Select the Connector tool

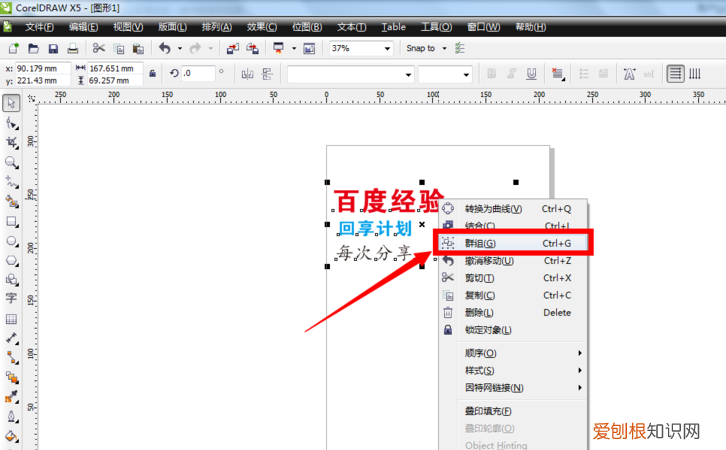point(12,357)
